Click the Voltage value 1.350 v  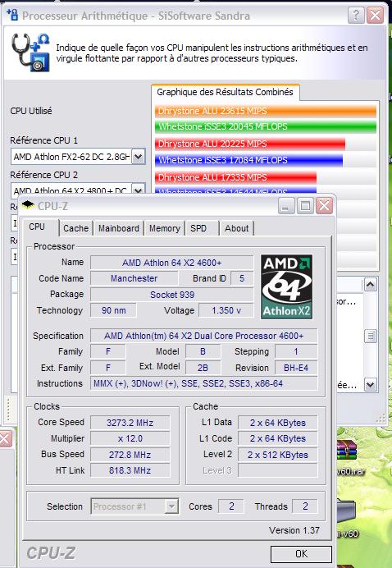(x=226, y=310)
